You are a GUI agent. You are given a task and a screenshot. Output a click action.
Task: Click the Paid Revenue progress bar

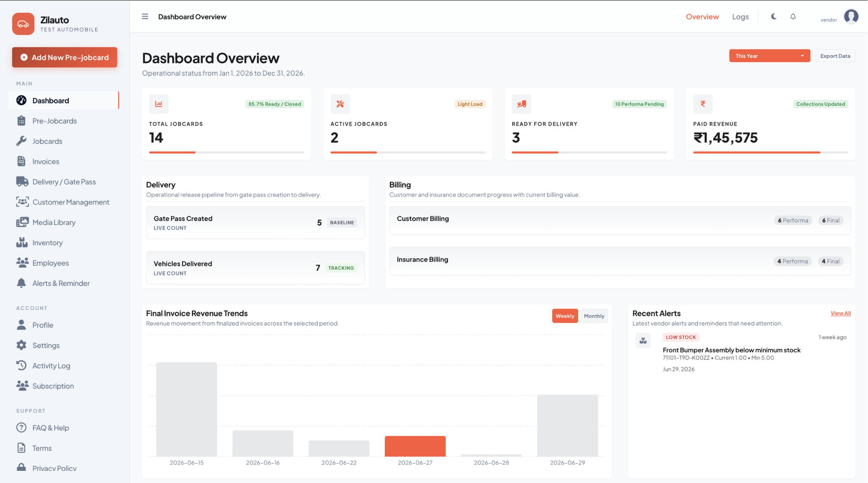point(771,153)
